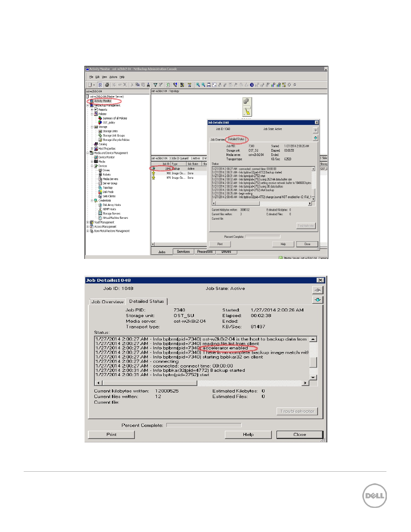Select NDMP Hosts under Credentials
The height and width of the screenshot is (532, 411).
pos(109,209)
